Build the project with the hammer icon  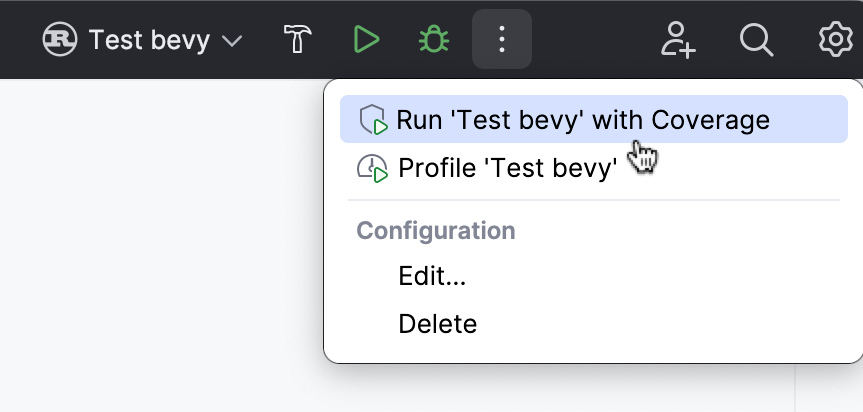298,40
